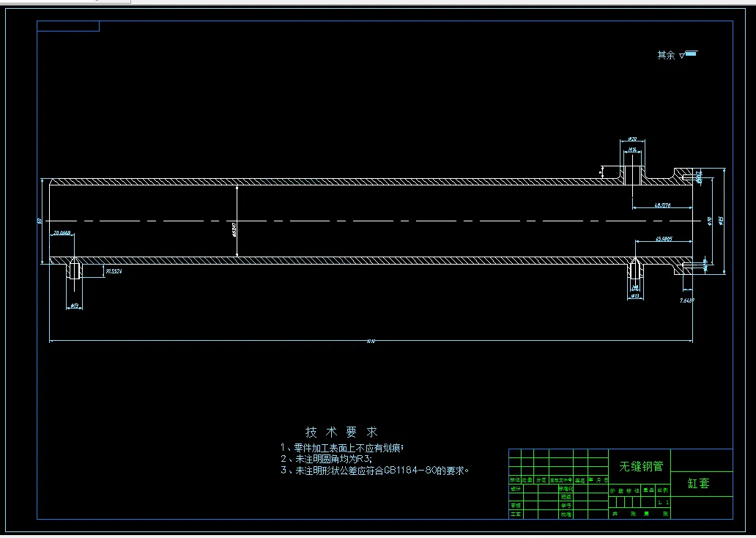This screenshot has width=756, height=538.
Task: Select the 其余 text label
Action: pyautogui.click(x=667, y=55)
